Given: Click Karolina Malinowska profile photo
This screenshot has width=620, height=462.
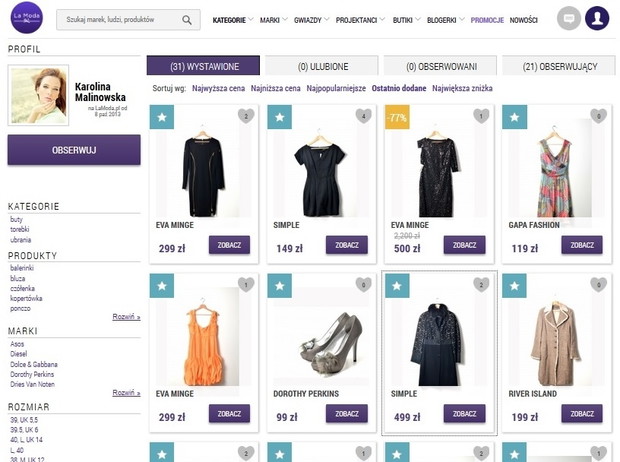Looking at the screenshot, I should [38, 95].
